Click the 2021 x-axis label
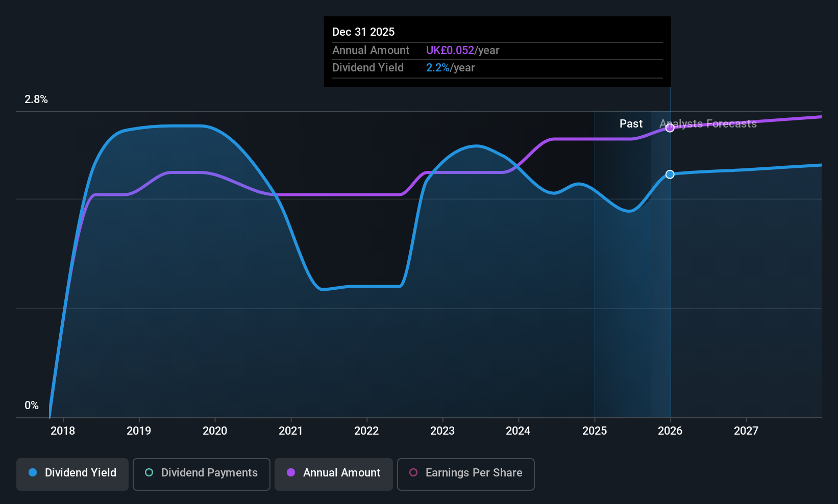This screenshot has width=838, height=504. point(291,431)
